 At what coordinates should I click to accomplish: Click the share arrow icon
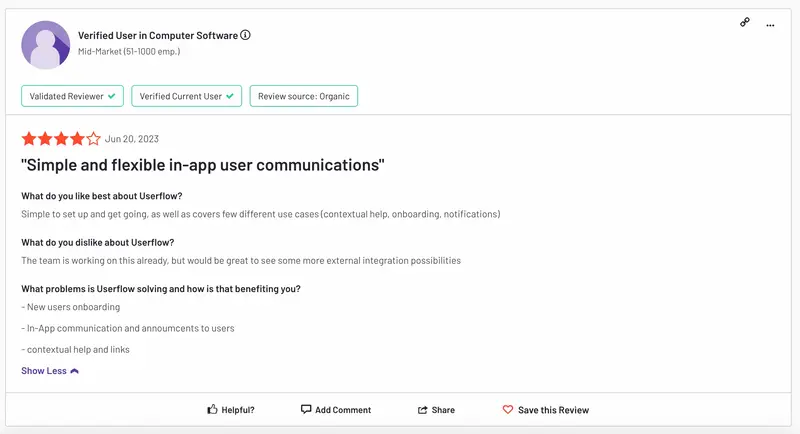(x=422, y=410)
